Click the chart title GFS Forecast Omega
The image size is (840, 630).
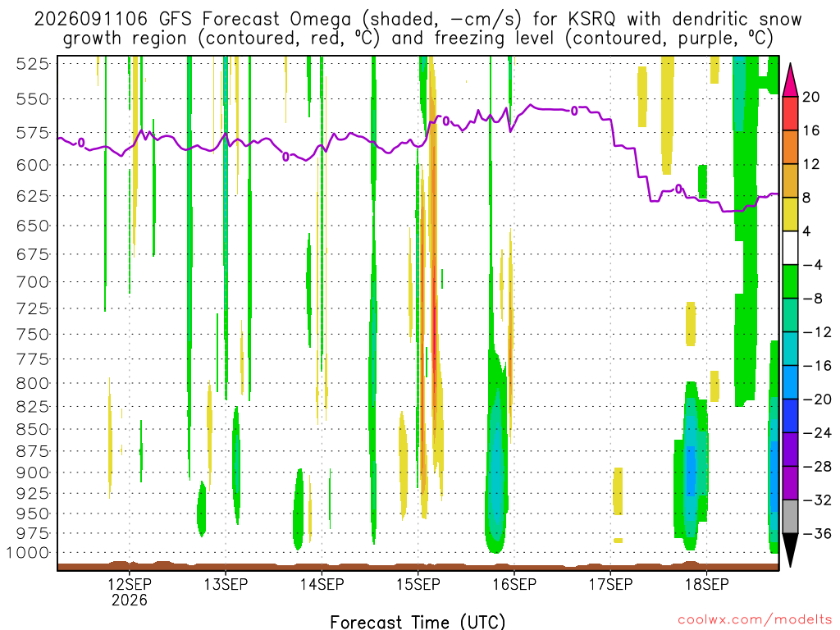[255, 20]
